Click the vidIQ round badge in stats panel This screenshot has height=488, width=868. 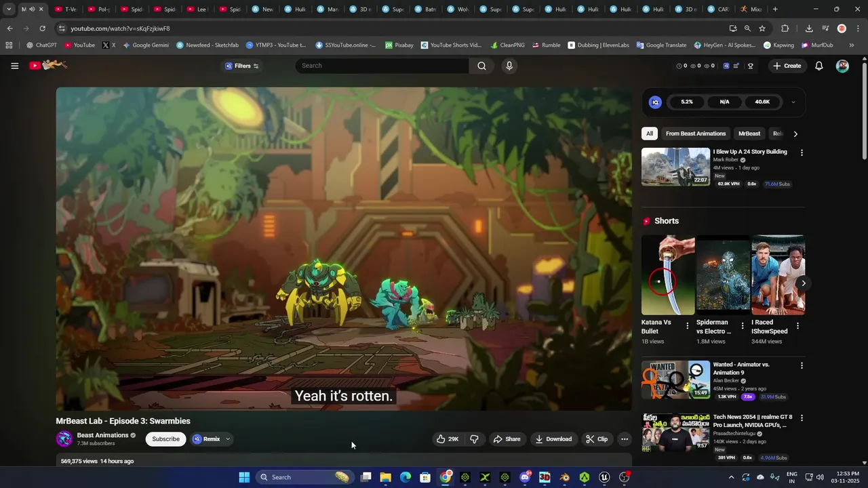[655, 102]
